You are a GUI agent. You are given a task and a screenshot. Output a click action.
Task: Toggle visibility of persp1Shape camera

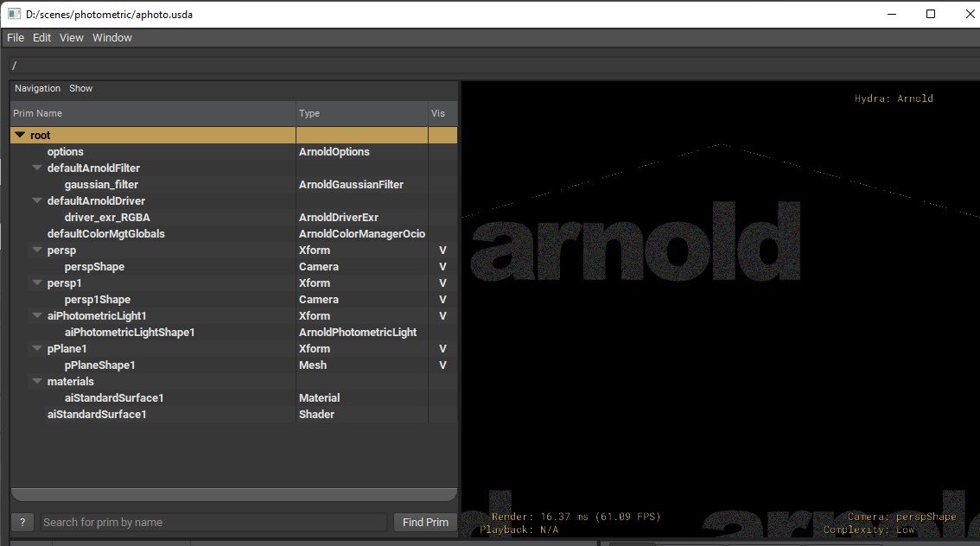tap(442, 299)
